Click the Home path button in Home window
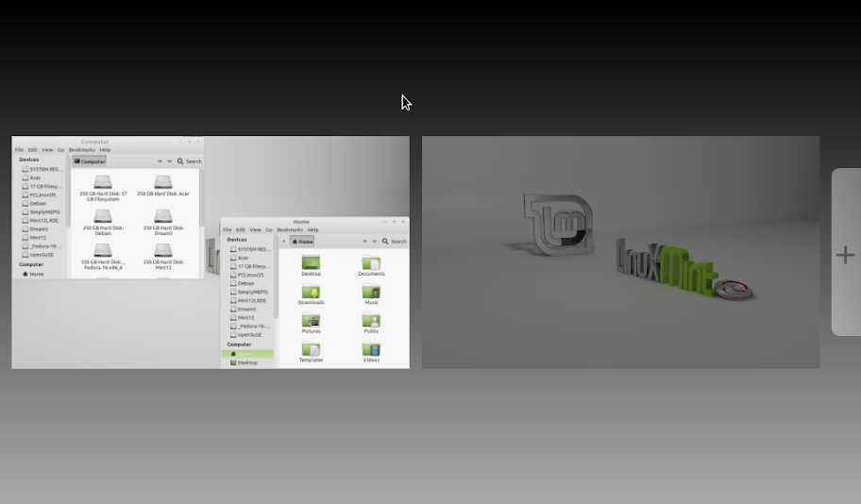The image size is (861, 504). tap(302, 241)
